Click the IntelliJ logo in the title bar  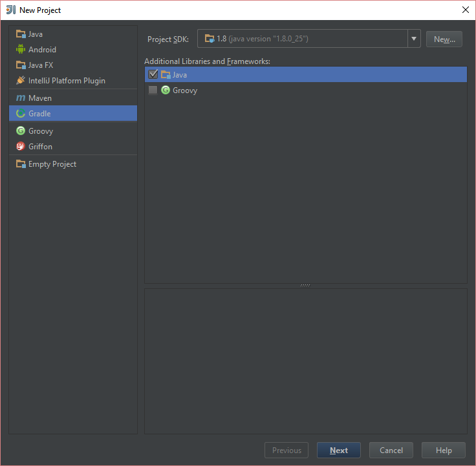coord(11,10)
